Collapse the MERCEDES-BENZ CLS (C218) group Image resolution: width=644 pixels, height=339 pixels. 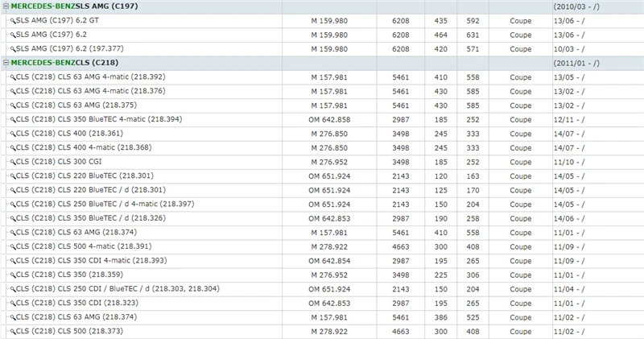6,63
